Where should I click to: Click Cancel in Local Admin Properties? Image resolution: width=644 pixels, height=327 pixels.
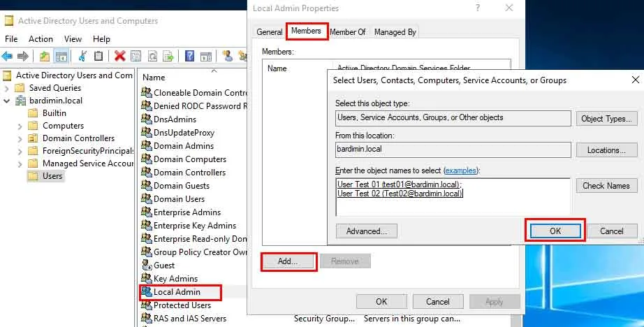438,302
